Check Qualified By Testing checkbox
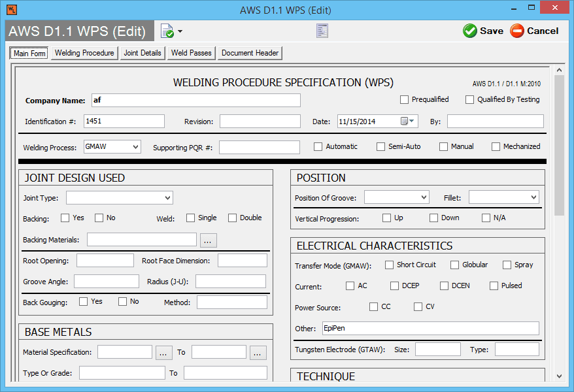Viewport: 574px width, 392px height. point(469,99)
